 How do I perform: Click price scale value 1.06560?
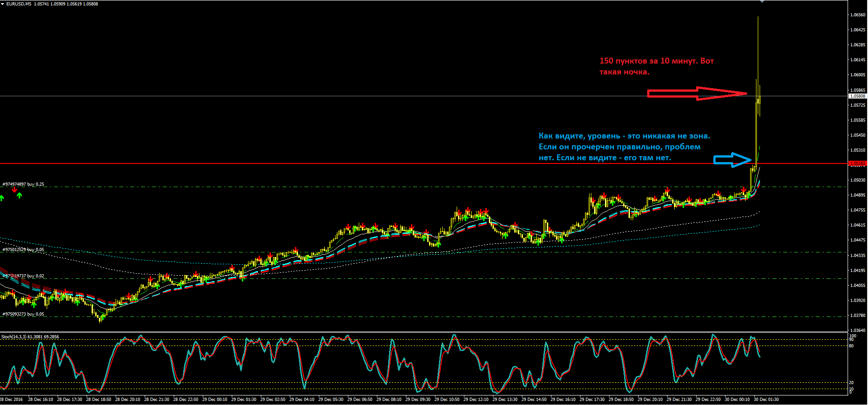pyautogui.click(x=858, y=15)
